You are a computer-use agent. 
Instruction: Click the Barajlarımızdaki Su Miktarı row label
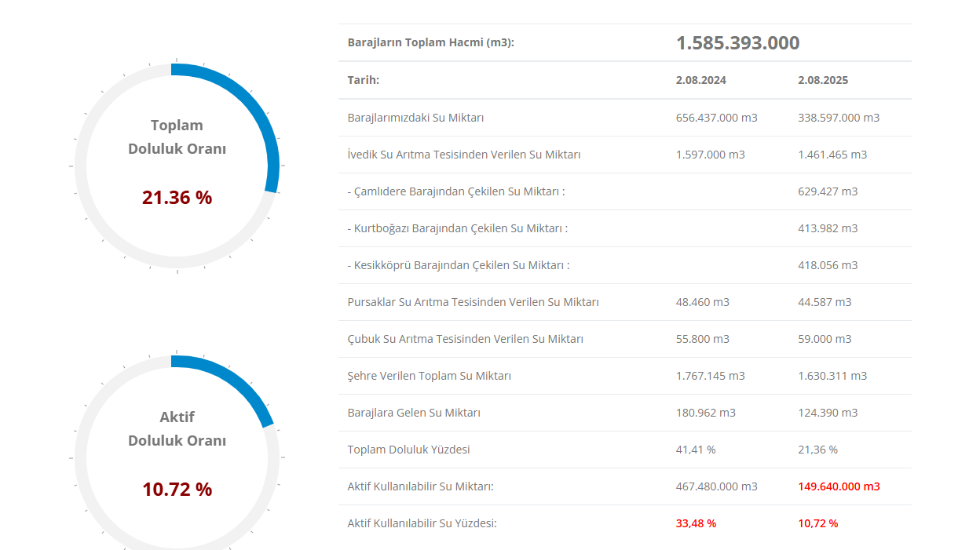415,118
